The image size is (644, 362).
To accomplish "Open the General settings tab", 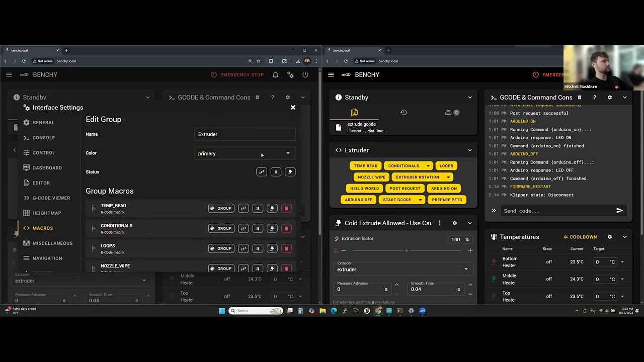I will pos(43,123).
